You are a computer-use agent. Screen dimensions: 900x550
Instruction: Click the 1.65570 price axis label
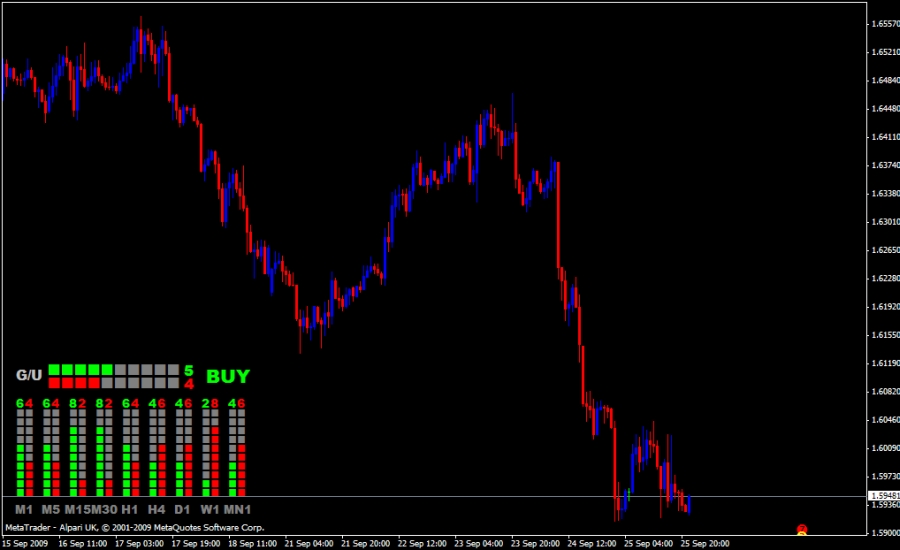coord(884,23)
